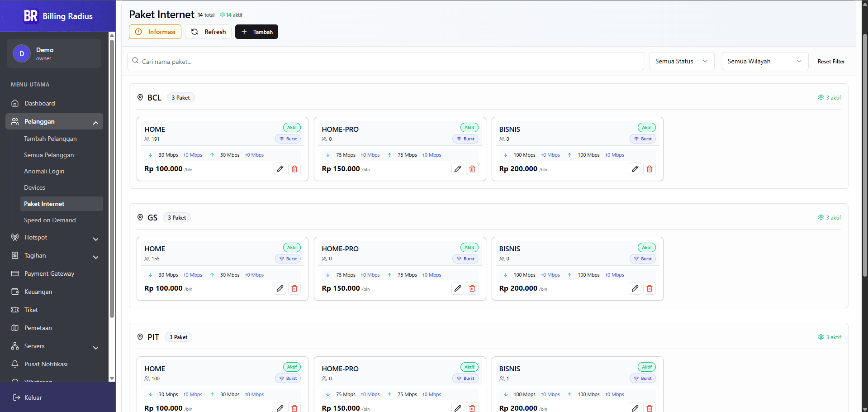868x412 pixels.
Task: Delete the GS BISNIS package
Action: click(x=650, y=288)
